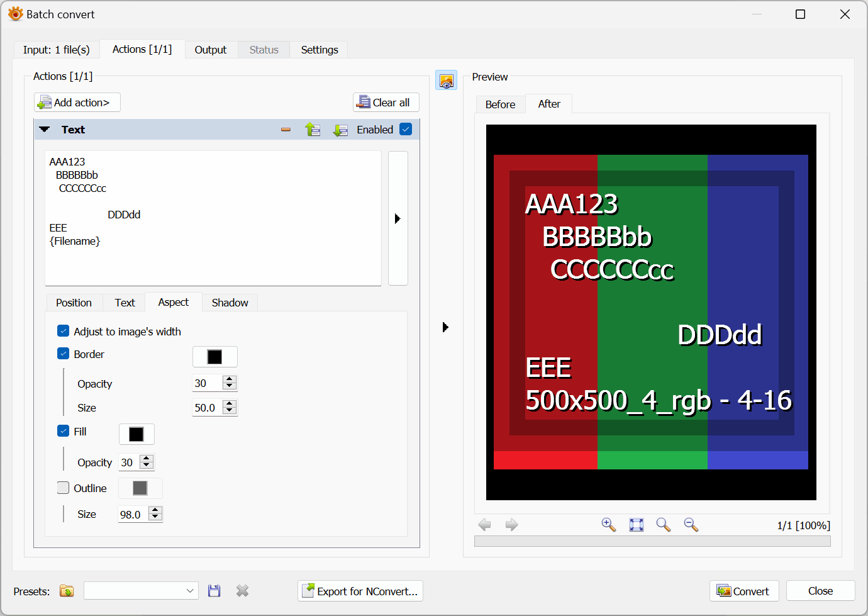The image size is (868, 616).
Task: Click Export for NConvert button
Action: click(360, 591)
